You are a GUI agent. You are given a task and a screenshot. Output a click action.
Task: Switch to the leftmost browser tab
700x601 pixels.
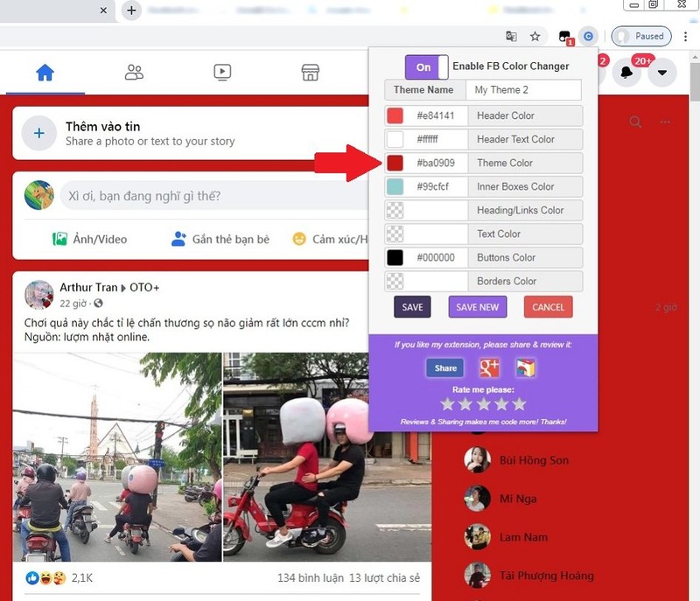pyautogui.click(x=52, y=11)
